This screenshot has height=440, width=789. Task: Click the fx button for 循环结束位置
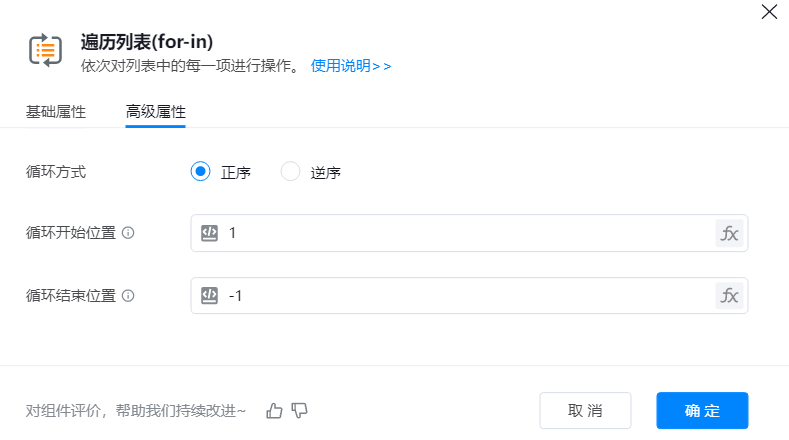point(730,295)
